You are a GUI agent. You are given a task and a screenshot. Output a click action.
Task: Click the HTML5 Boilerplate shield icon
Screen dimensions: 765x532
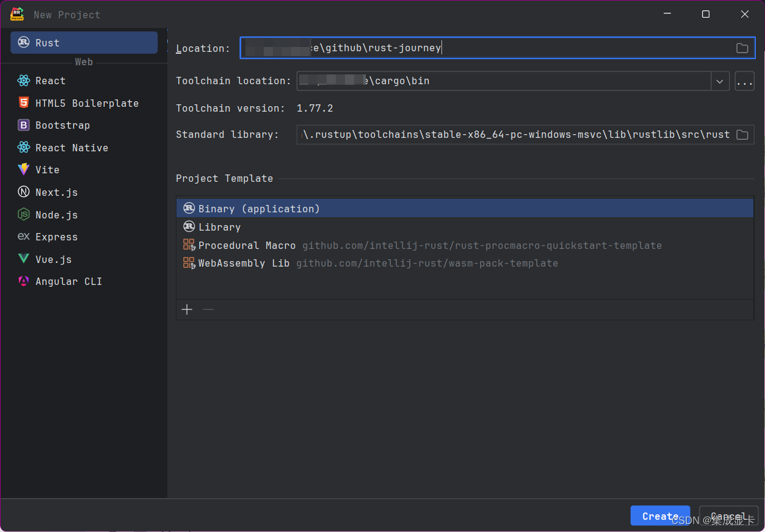tap(24, 103)
